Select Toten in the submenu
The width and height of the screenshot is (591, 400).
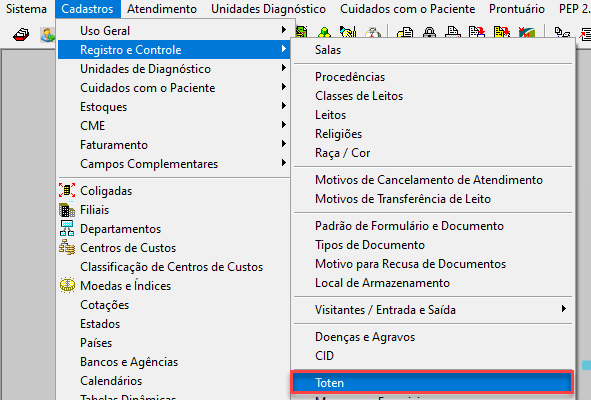(432, 383)
